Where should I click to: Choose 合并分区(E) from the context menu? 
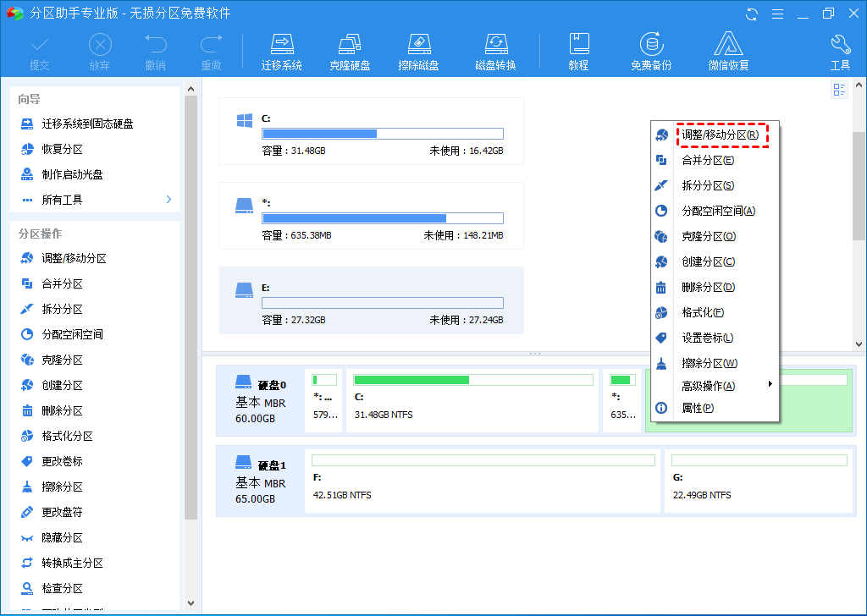[715, 160]
